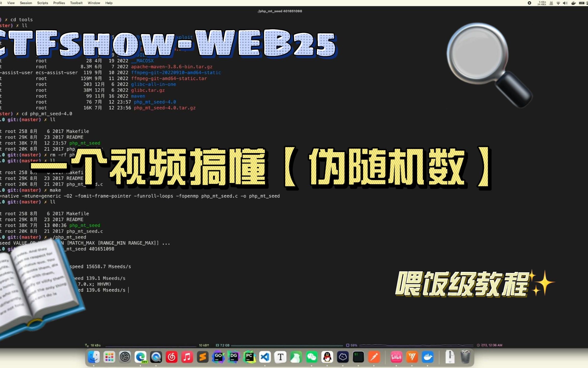Open the Toolbelt menu
Image resolution: width=588 pixels, height=368 pixels.
(x=76, y=3)
